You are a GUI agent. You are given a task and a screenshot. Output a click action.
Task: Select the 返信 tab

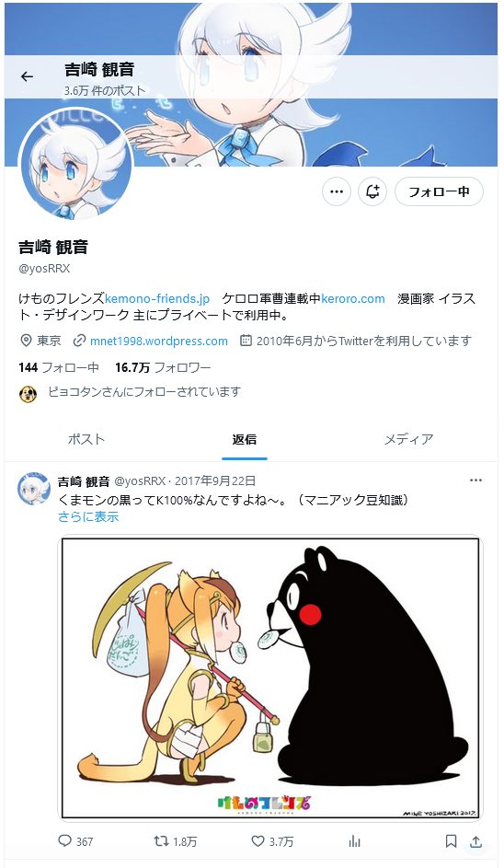point(245,440)
